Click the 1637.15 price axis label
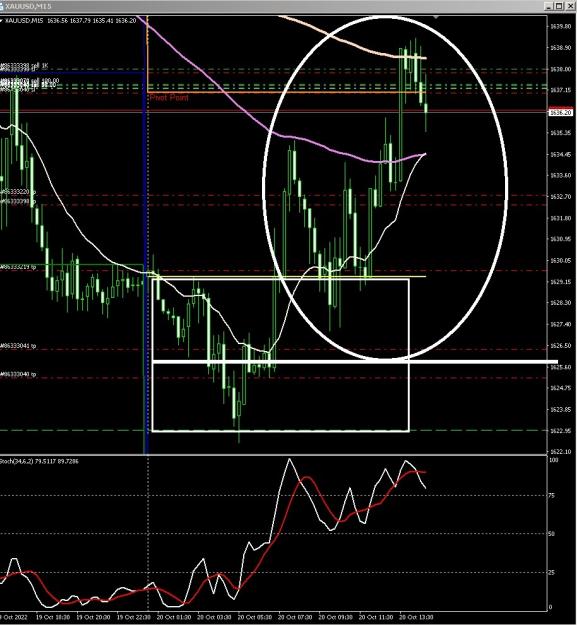The image size is (577, 625). [x=560, y=90]
